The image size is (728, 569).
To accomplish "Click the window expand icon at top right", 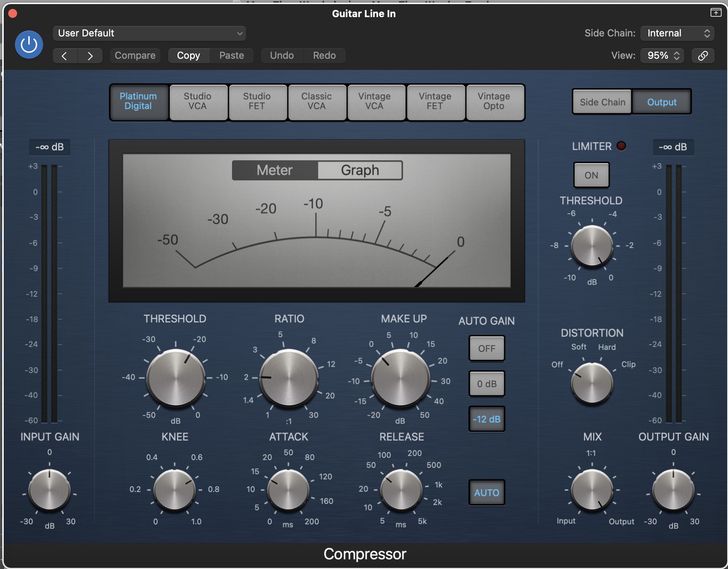I will (x=716, y=13).
